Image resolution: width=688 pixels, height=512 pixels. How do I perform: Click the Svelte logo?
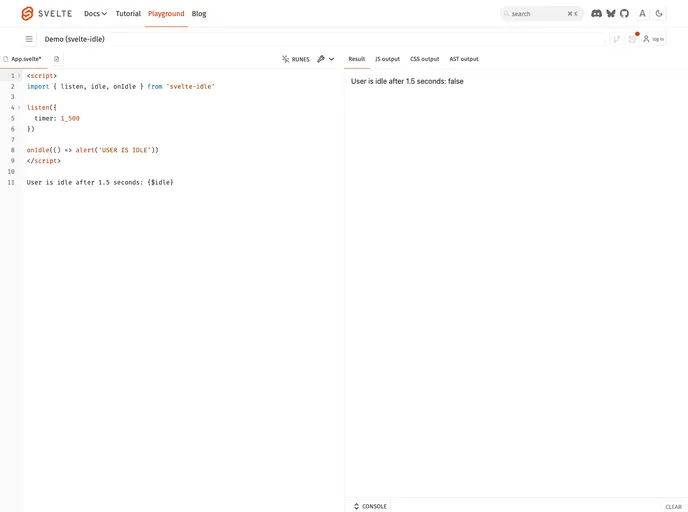(46, 14)
